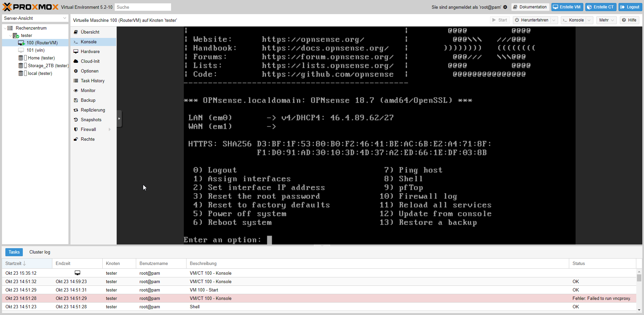The height and width of the screenshot is (315, 644).
Task: Open the Backup section
Action: point(88,100)
